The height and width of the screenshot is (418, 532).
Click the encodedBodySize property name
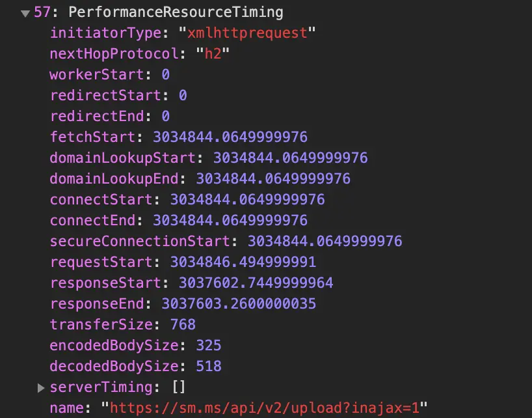tap(114, 345)
